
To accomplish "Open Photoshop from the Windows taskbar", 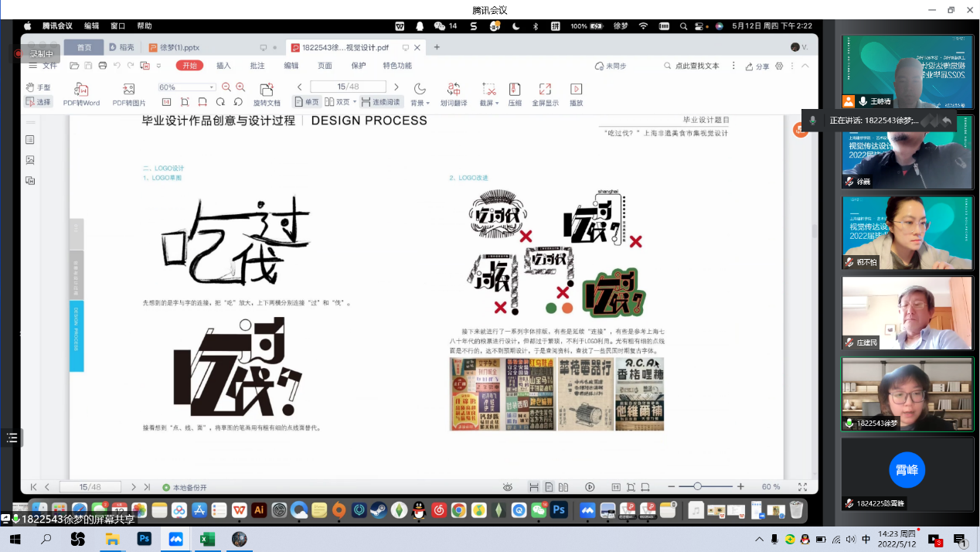I will point(144,539).
